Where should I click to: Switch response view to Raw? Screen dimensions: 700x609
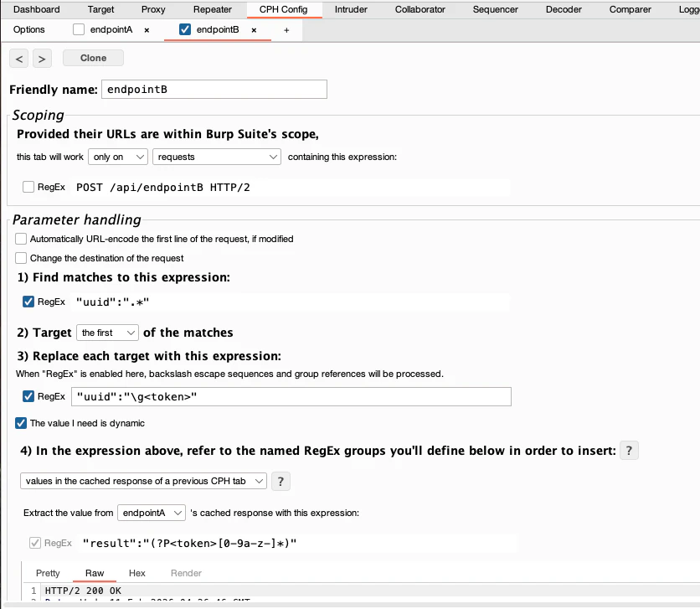pyautogui.click(x=95, y=573)
